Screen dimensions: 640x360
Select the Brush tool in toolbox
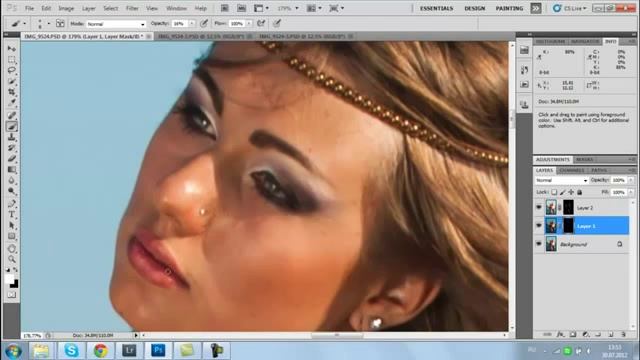click(x=11, y=127)
